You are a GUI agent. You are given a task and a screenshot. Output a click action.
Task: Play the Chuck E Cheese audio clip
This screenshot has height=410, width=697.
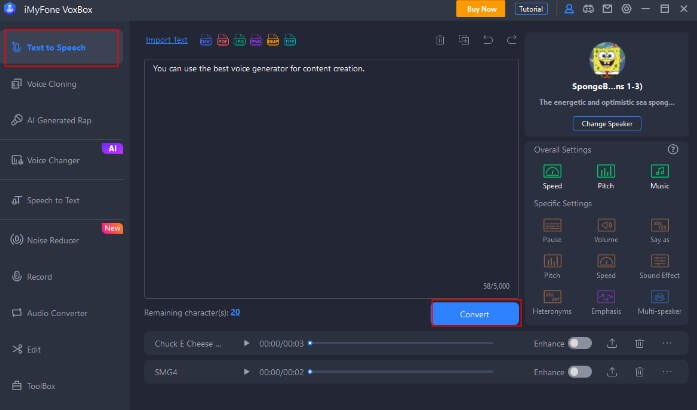(246, 343)
